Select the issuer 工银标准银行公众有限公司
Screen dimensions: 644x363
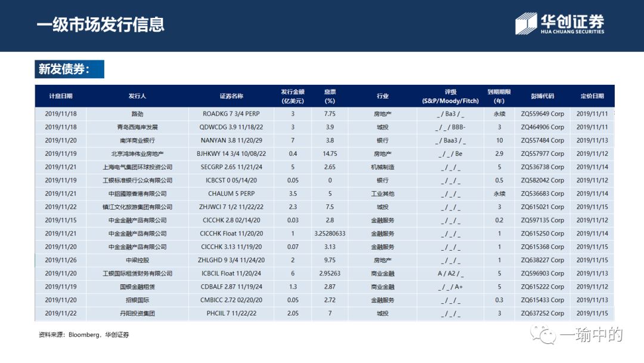(137, 180)
